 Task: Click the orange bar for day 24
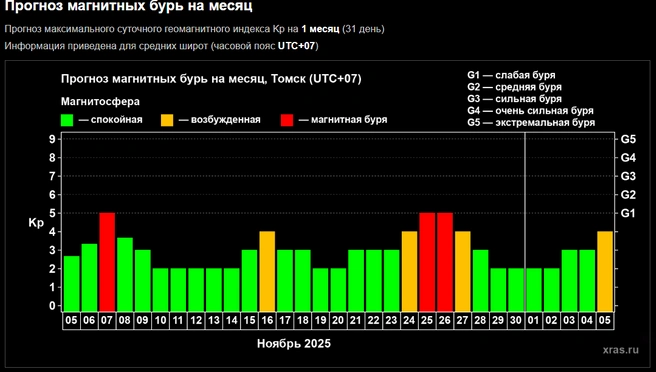click(409, 271)
